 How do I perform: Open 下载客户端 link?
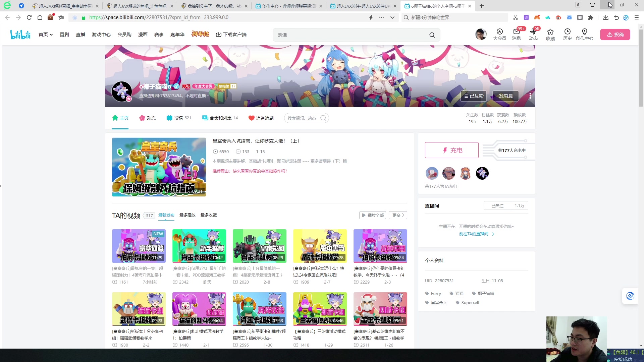coord(231,35)
